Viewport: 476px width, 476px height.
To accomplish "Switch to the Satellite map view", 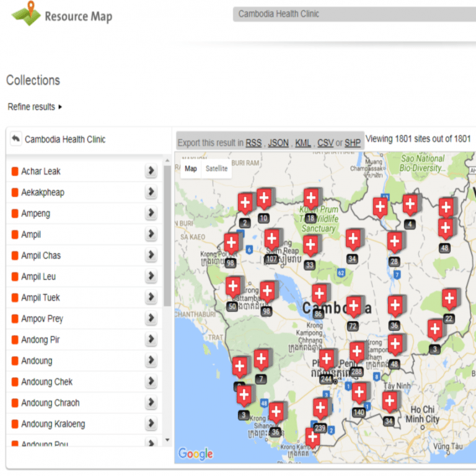I will point(216,169).
